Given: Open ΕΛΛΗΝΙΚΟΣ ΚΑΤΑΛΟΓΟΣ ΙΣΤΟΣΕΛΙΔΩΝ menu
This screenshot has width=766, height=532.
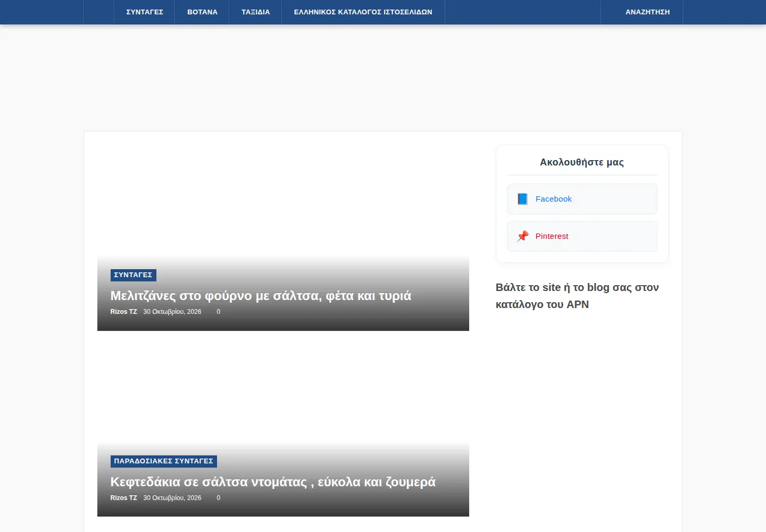Looking at the screenshot, I should tap(363, 12).
